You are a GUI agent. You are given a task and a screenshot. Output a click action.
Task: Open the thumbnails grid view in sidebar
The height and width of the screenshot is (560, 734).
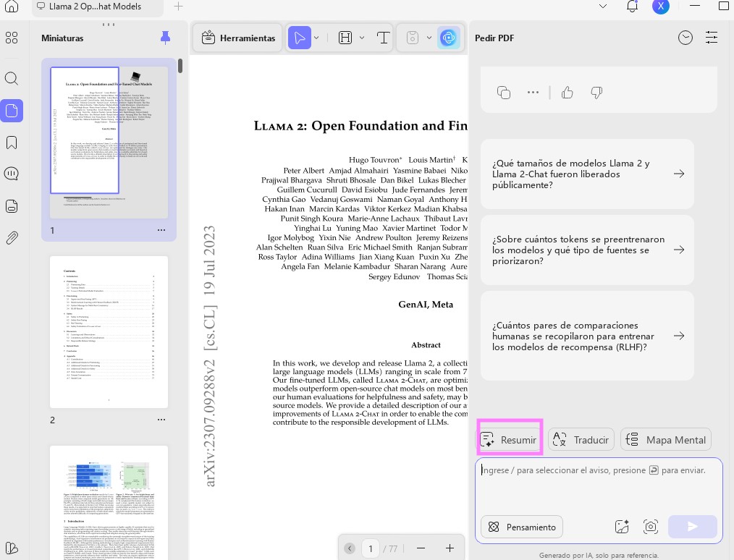click(12, 38)
